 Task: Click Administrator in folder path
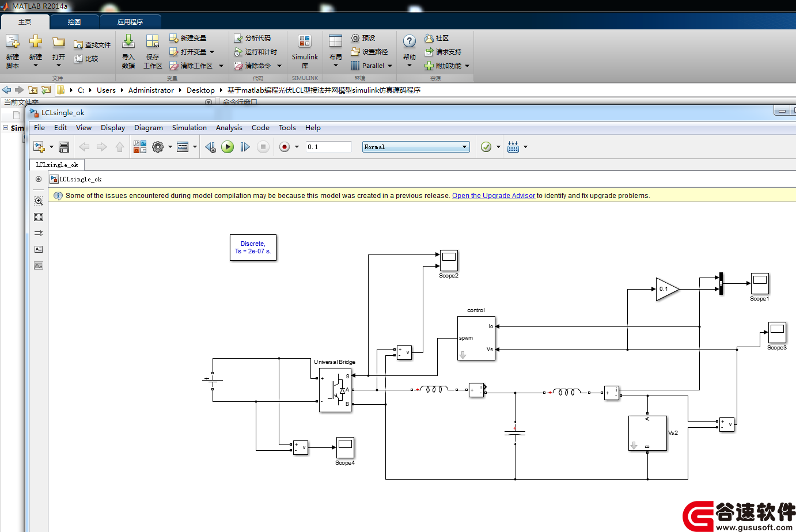(x=151, y=90)
